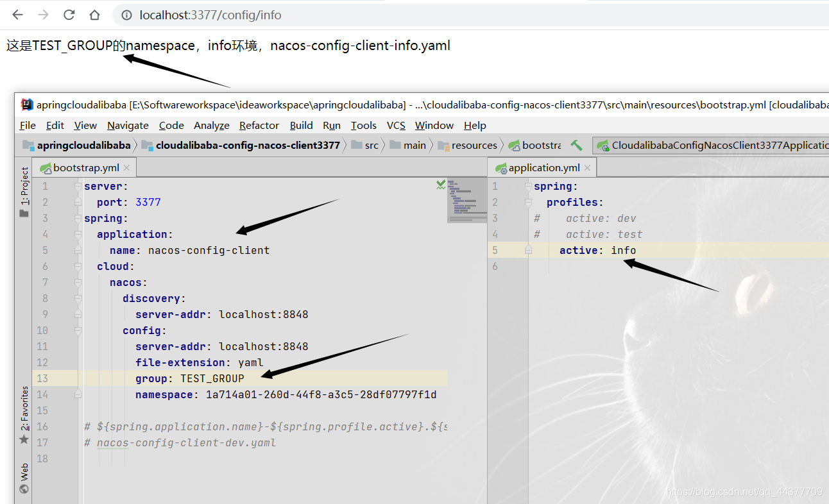Screen dimensions: 829x504
Task: Open the Edit menu
Action: (x=55, y=125)
